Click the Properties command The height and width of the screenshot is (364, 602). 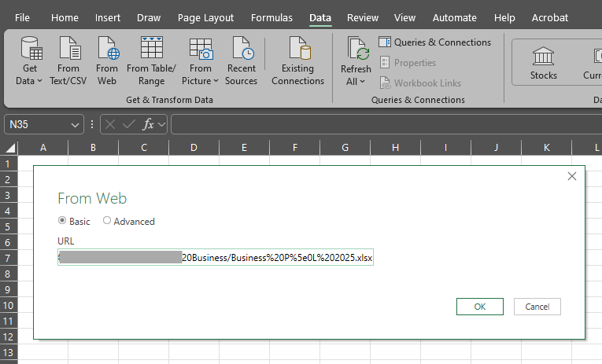[408, 63]
